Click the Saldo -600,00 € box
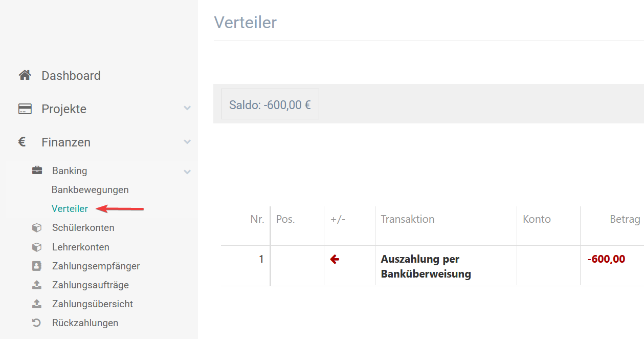Screen dimensions: 644x339 pyautogui.click(x=270, y=104)
